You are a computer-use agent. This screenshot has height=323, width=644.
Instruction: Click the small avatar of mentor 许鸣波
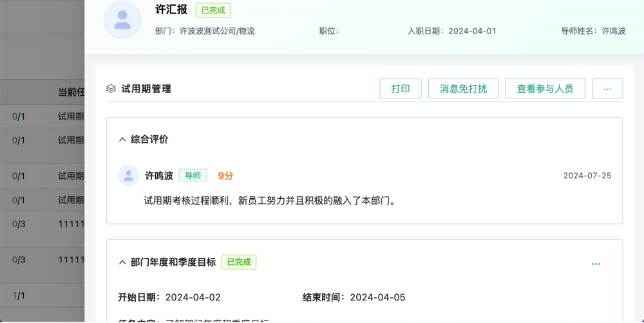click(129, 176)
